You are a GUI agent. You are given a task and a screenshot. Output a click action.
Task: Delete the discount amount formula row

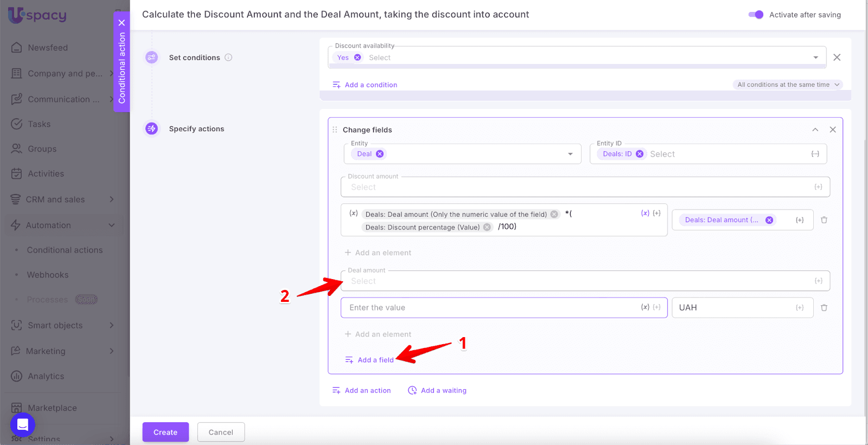pos(824,220)
